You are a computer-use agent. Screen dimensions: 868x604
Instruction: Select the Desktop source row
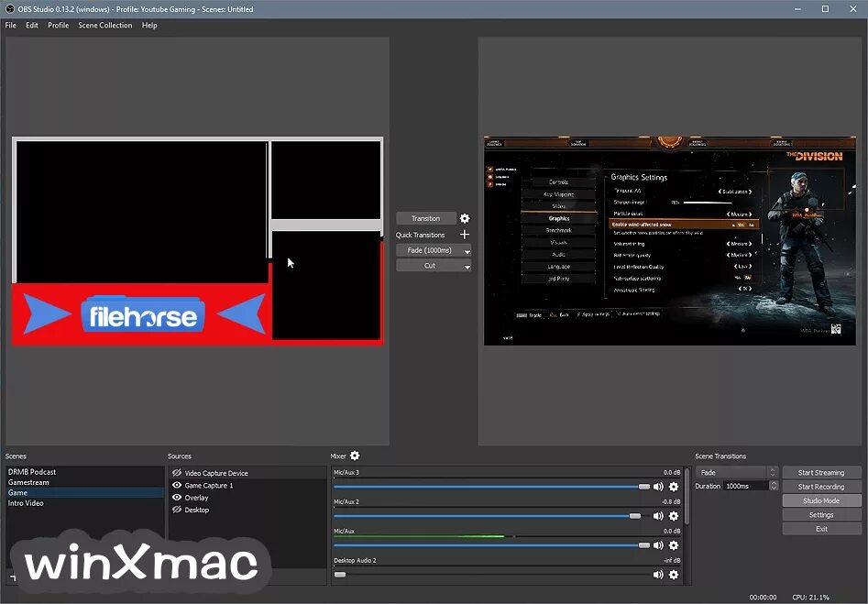click(x=247, y=510)
